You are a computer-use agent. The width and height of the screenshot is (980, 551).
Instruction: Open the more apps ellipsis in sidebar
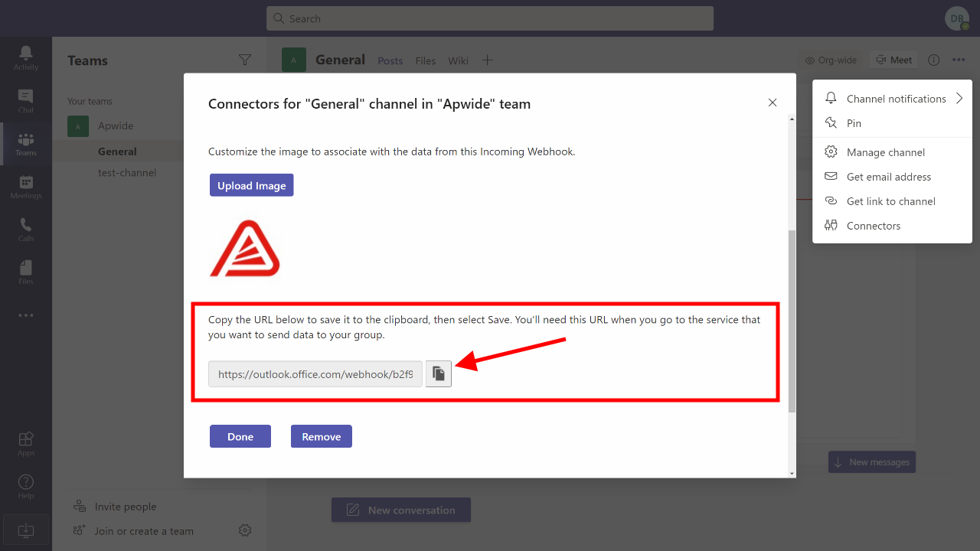coord(26,315)
